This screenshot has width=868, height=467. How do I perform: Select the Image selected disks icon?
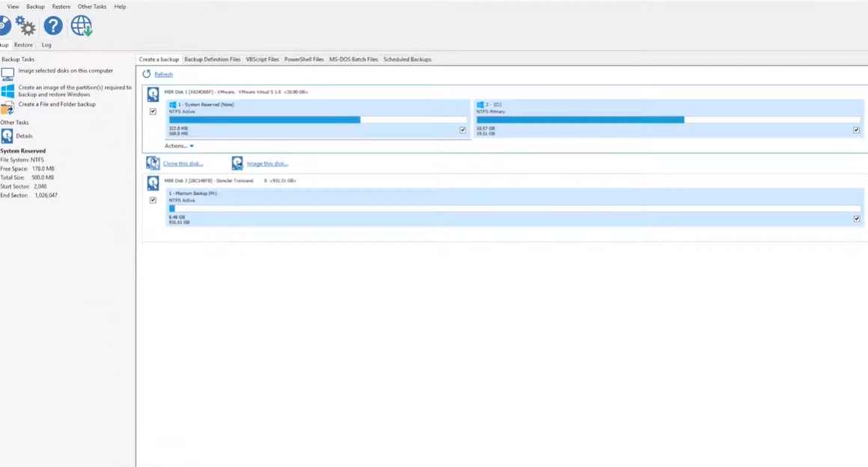[x=8, y=73]
